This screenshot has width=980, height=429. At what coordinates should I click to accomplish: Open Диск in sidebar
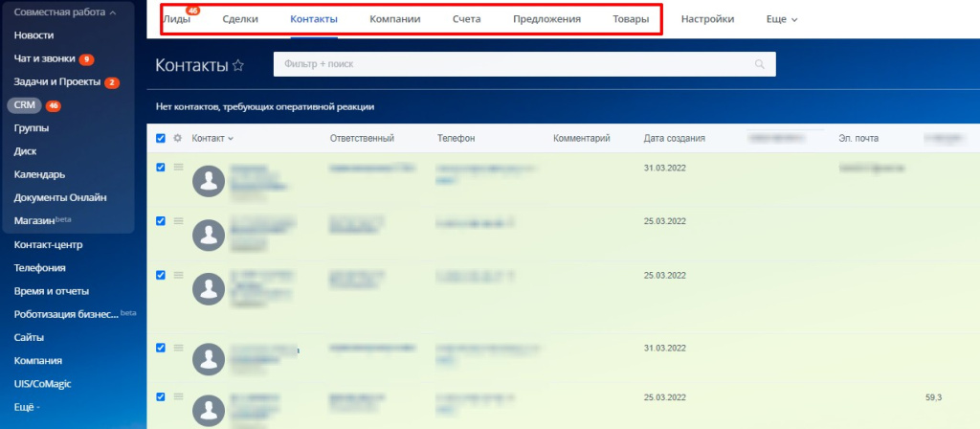tap(25, 151)
